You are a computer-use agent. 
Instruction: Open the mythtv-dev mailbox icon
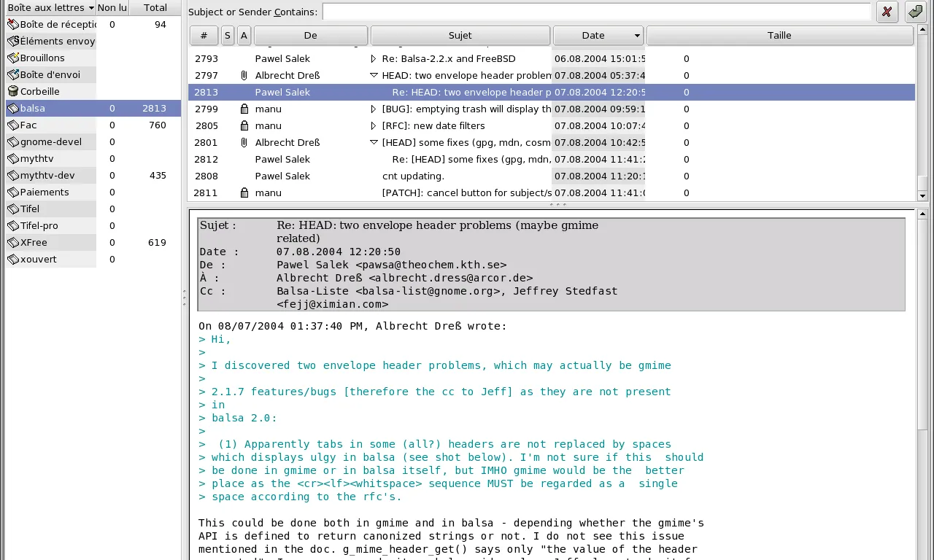click(x=13, y=175)
